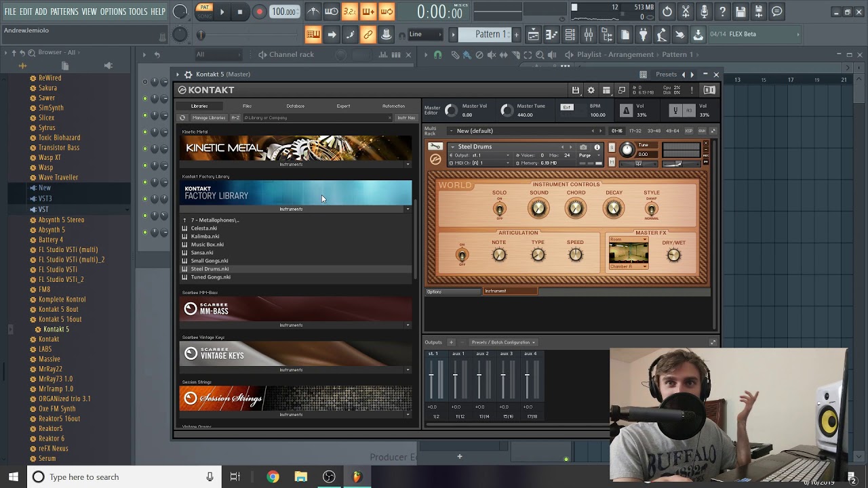Screen dimensions: 868x488
Task: Click the Kontakt panic exclamation icon
Action: pos(692,90)
